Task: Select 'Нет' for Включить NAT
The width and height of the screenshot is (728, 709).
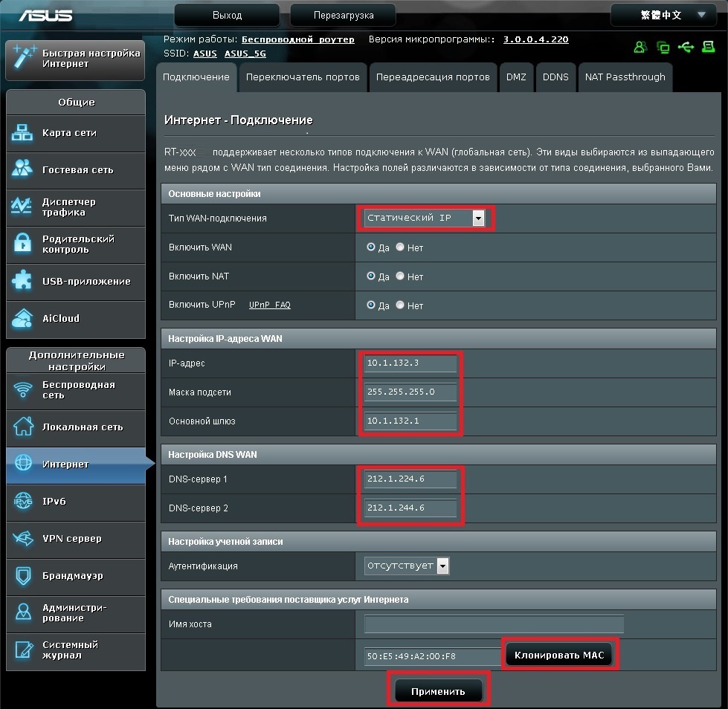Action: (x=400, y=276)
